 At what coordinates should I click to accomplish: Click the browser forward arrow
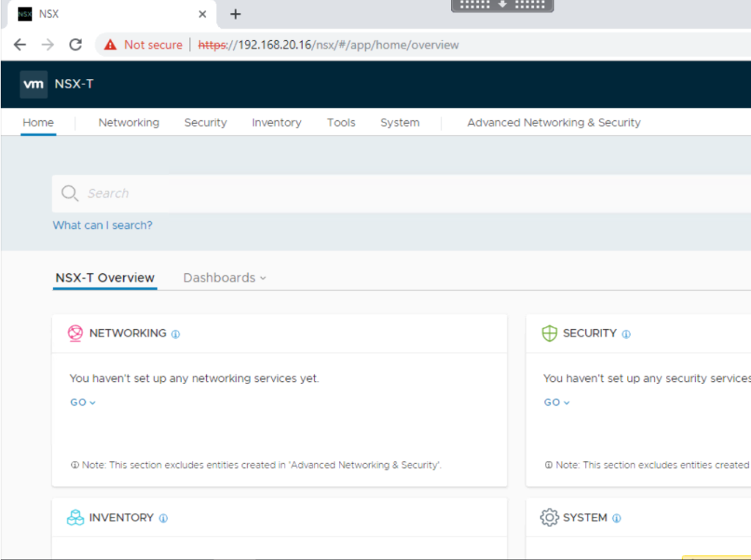(48, 45)
